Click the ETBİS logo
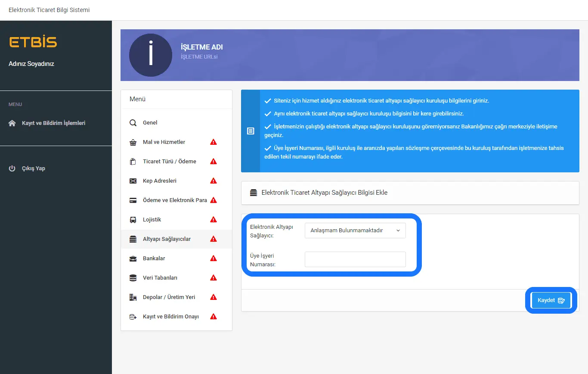The image size is (588, 374). pyautogui.click(x=33, y=42)
